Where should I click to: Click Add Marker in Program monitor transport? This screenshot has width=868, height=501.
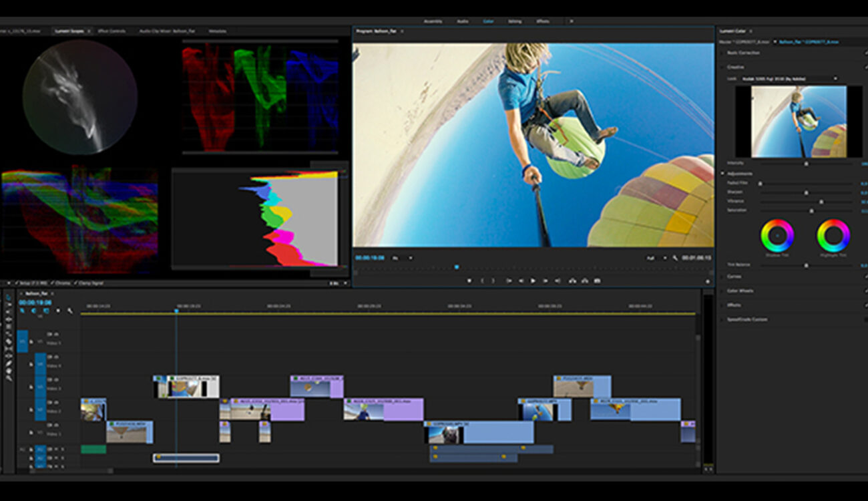(x=469, y=281)
